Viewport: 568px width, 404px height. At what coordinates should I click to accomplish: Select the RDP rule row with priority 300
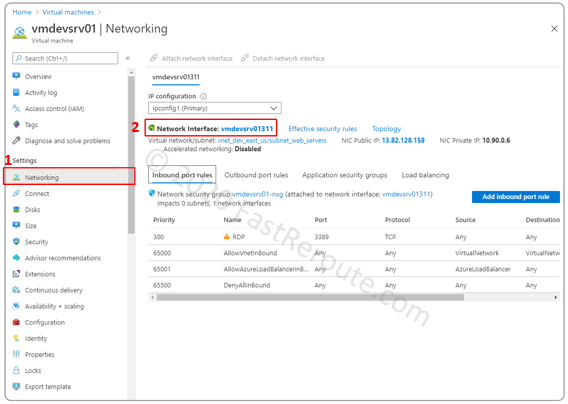pyautogui.click(x=354, y=237)
